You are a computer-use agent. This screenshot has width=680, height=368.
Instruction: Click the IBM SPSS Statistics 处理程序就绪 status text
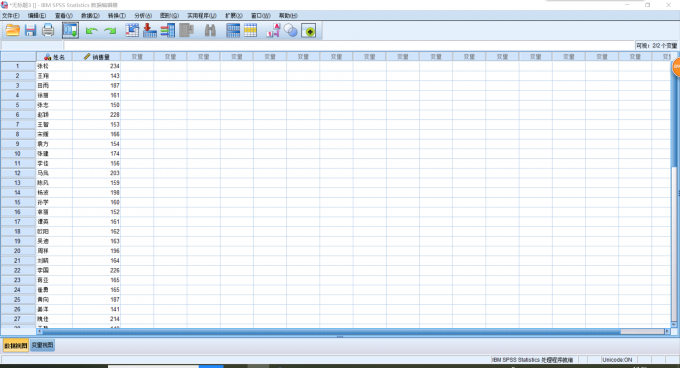pyautogui.click(x=533, y=360)
